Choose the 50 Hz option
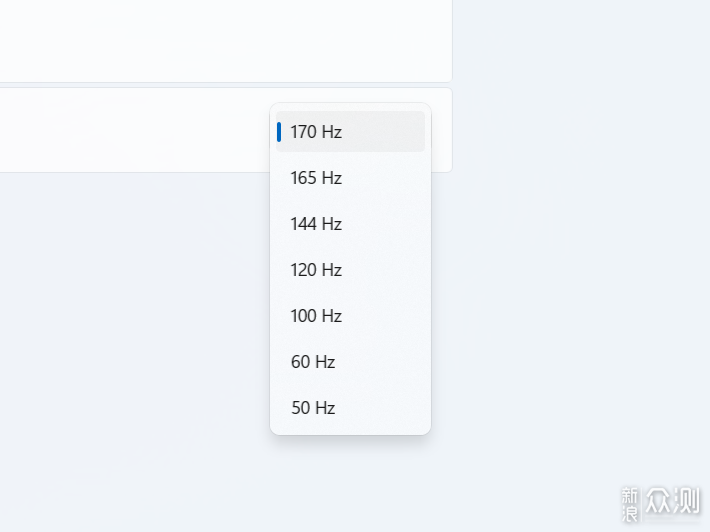710x532 pixels. (350, 407)
